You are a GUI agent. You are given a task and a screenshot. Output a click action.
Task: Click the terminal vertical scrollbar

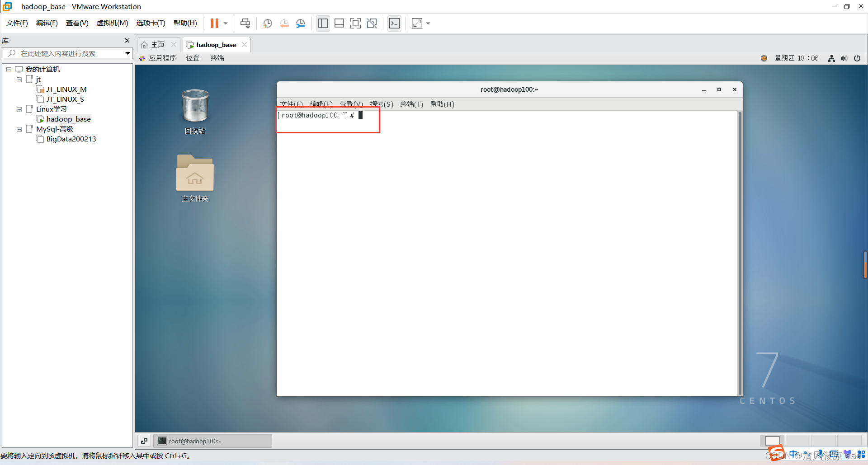[x=740, y=253]
